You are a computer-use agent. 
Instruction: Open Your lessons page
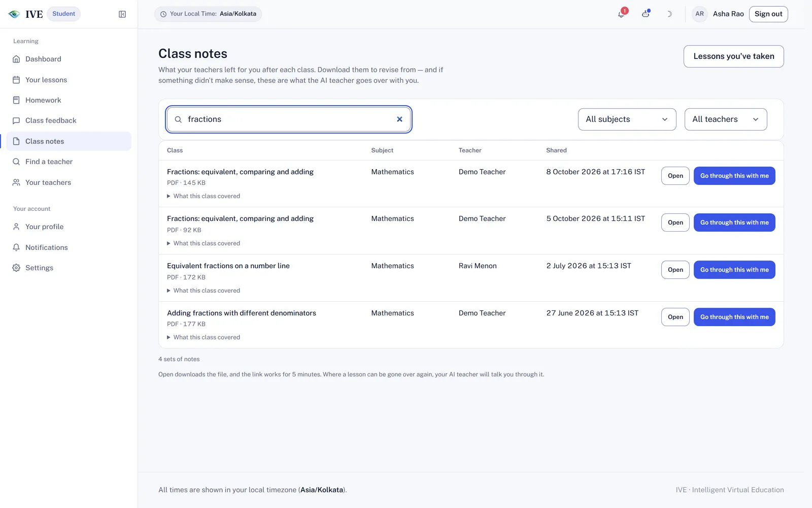click(x=69, y=80)
